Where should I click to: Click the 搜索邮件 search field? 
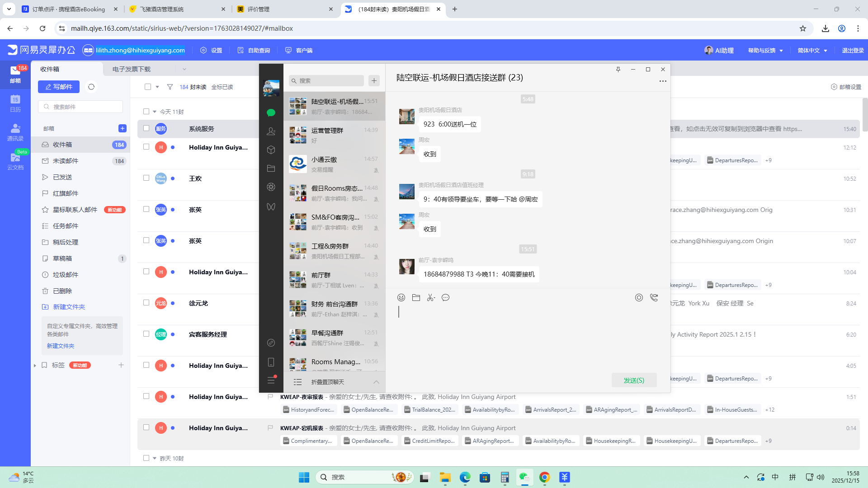(x=81, y=107)
